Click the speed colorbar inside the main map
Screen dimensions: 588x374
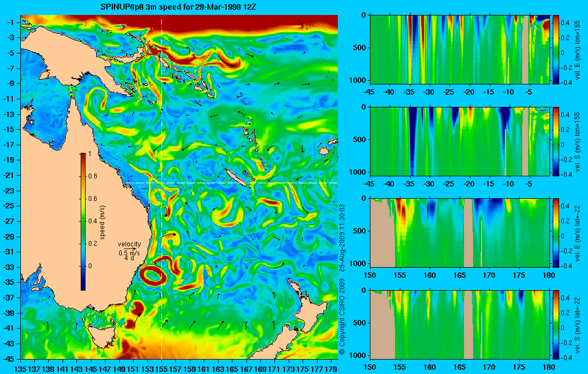tap(83, 222)
